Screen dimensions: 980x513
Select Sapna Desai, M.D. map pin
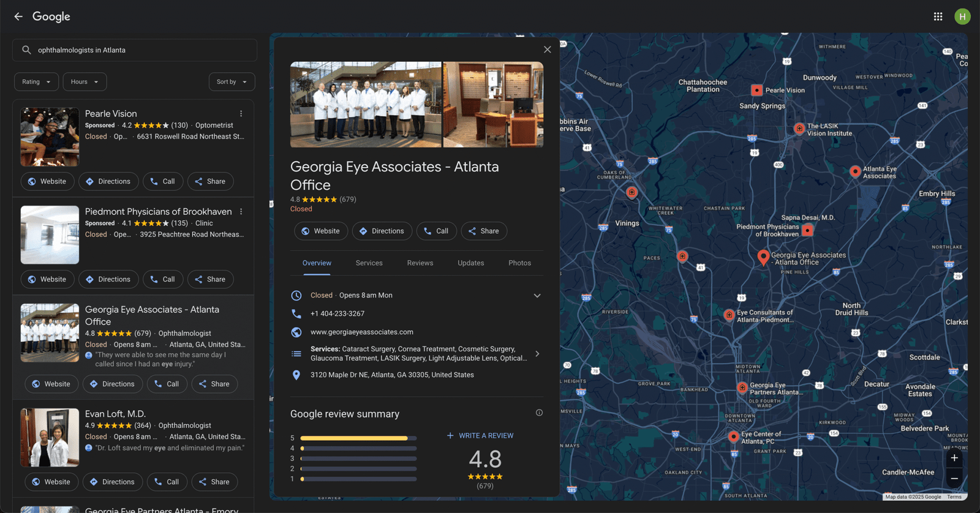[x=807, y=230]
